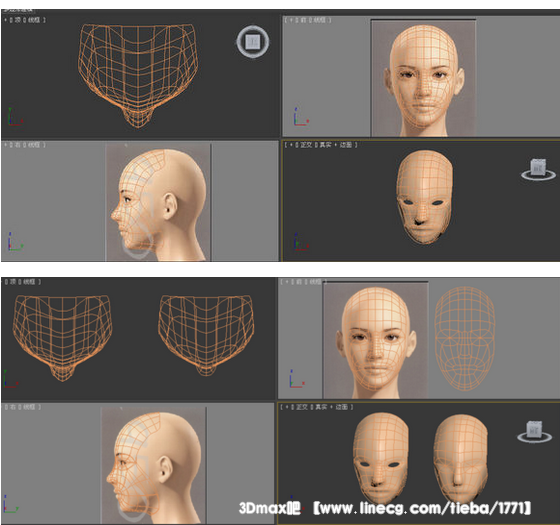
Task: Select the single shaded head model with eye holes
Action: [x=424, y=197]
